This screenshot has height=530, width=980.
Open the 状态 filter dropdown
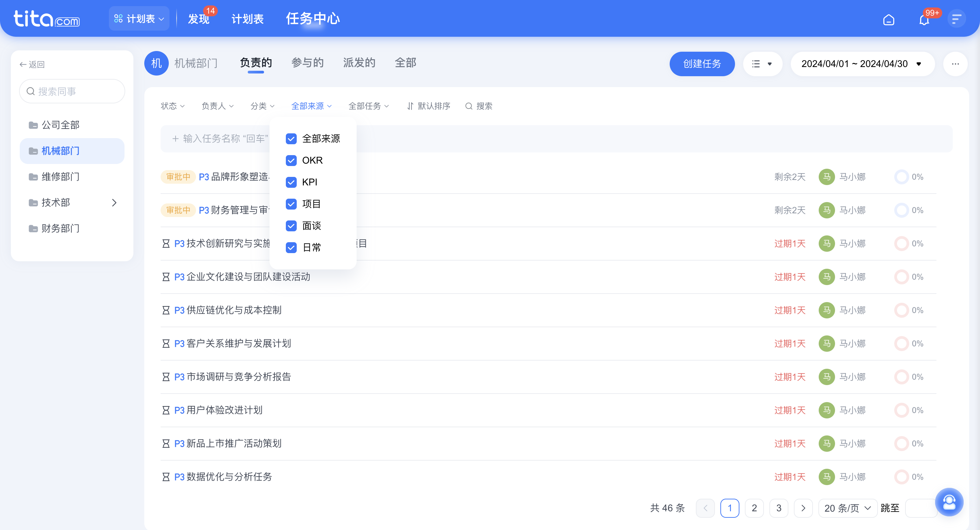(x=173, y=106)
